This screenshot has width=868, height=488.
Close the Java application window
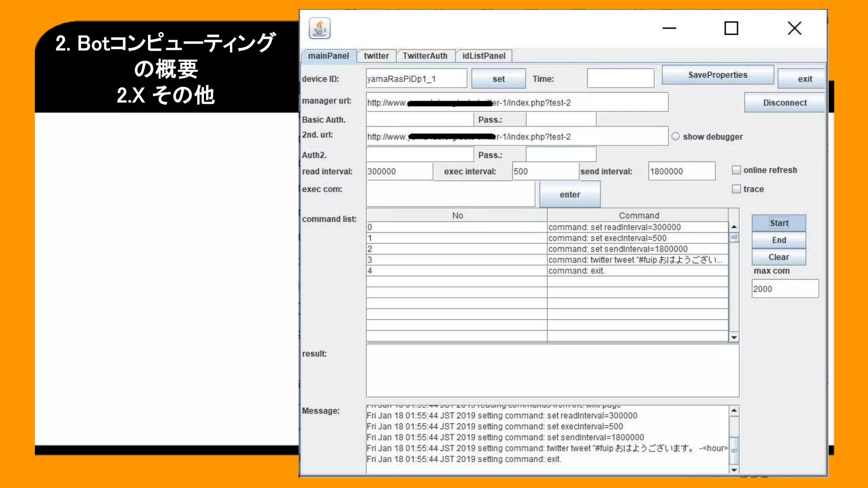click(794, 28)
